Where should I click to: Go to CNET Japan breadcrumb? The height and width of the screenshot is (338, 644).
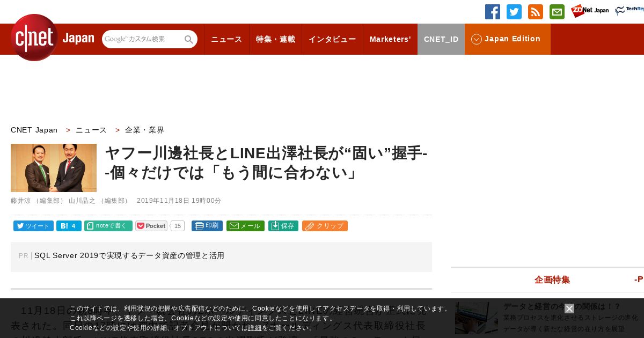34,130
